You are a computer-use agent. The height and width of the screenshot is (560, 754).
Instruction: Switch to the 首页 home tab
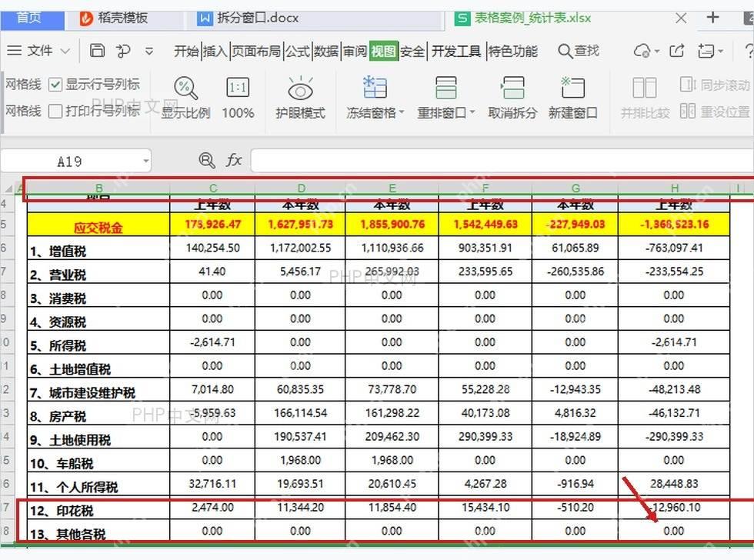point(31,18)
